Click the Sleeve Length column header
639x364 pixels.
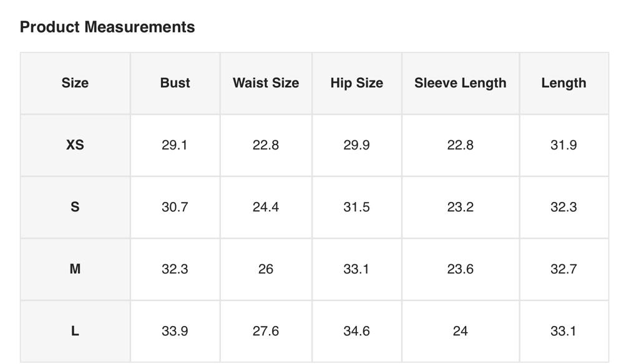[x=460, y=83]
